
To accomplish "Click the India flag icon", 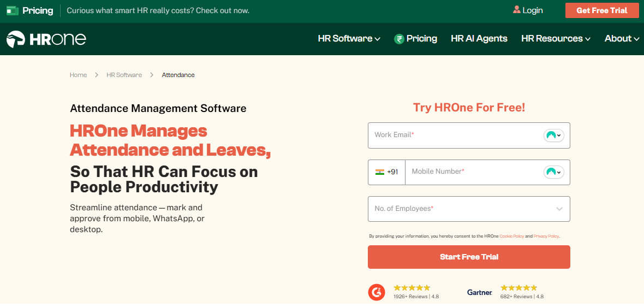I will coord(379,172).
